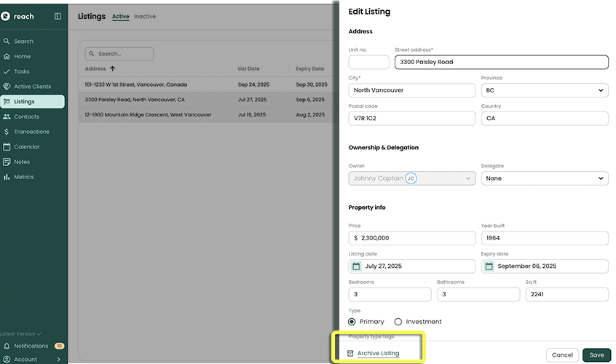Screen dimensions: 616x364
Task: Click the calendar icon in Expiry date
Action: pyautogui.click(x=489, y=266)
